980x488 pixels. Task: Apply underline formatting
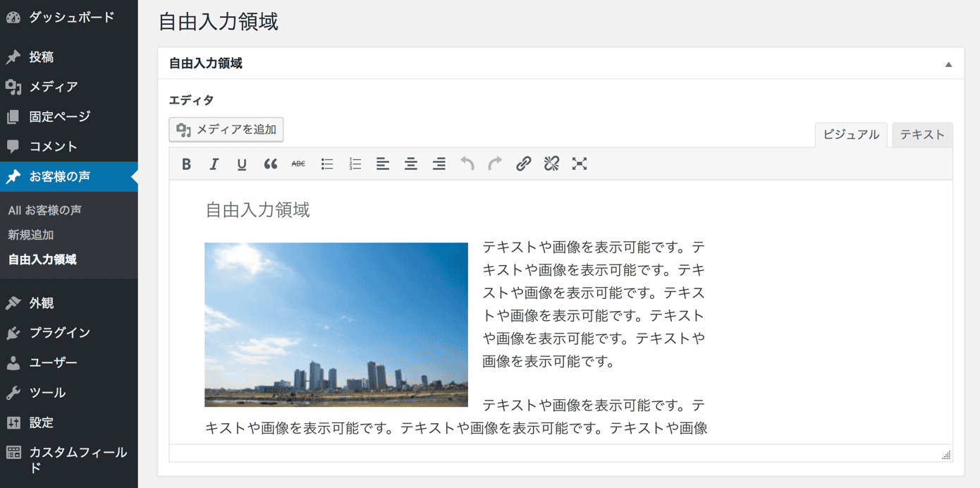click(x=242, y=164)
